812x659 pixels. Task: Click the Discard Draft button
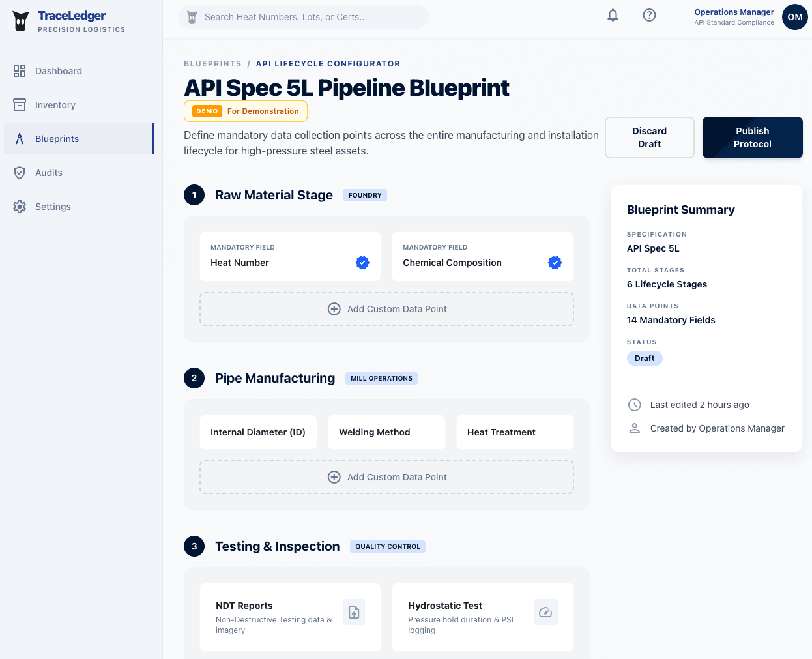(x=650, y=138)
